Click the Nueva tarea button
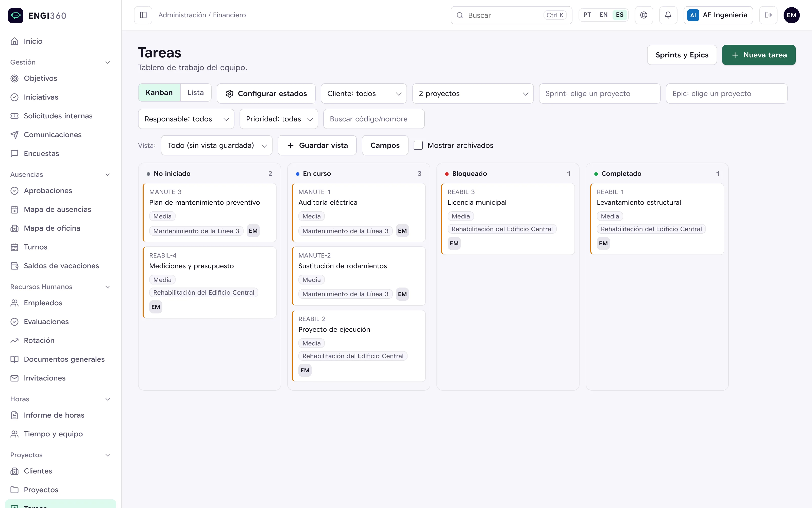This screenshot has width=812, height=508. (759, 55)
